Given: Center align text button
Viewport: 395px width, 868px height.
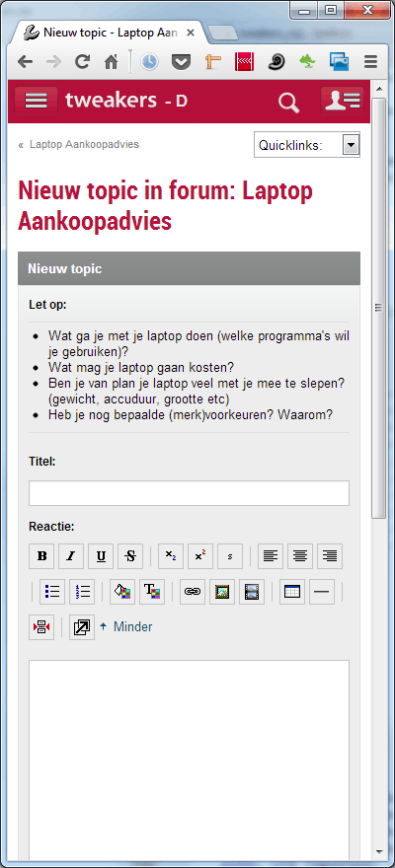Looking at the screenshot, I should 300,556.
